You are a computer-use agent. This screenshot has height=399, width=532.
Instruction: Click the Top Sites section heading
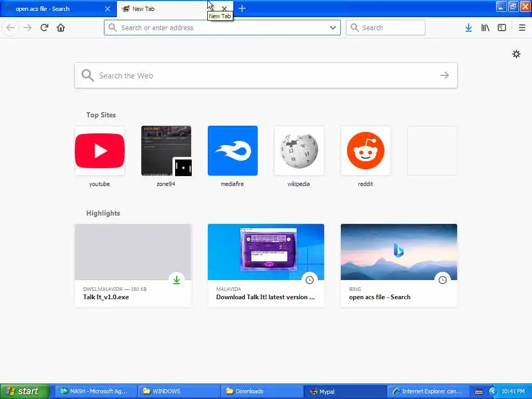pos(101,115)
